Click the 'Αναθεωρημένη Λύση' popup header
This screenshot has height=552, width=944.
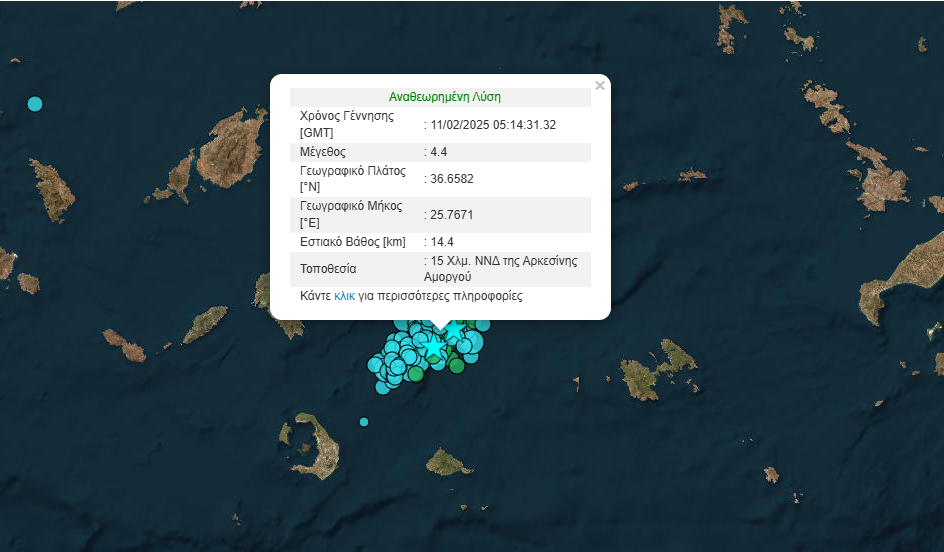444,97
